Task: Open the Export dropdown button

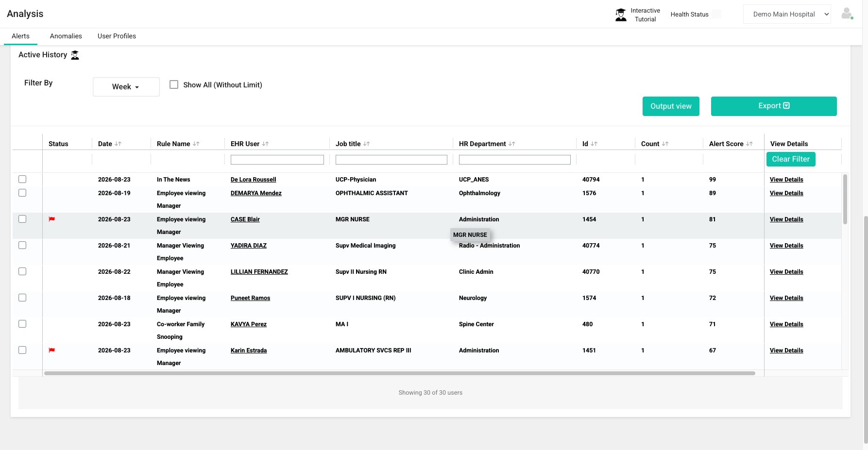Action: click(774, 106)
